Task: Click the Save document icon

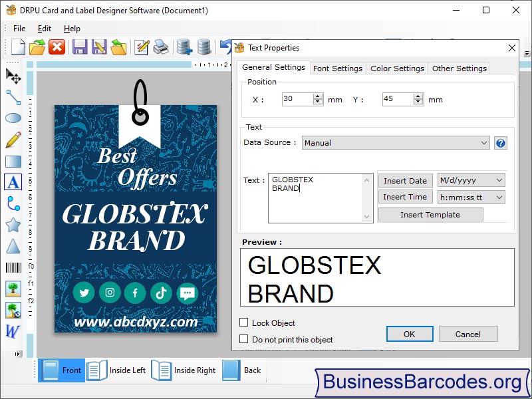Action: [78, 47]
